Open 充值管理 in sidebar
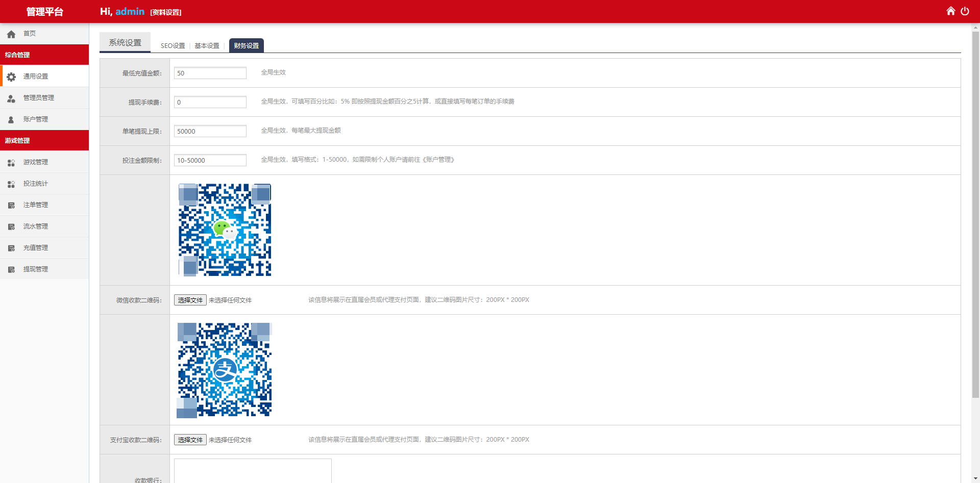 44,247
